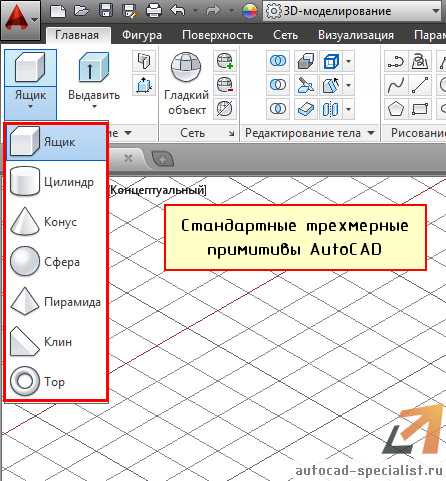Switch to the Визуализация ribbon tab

tap(356, 35)
